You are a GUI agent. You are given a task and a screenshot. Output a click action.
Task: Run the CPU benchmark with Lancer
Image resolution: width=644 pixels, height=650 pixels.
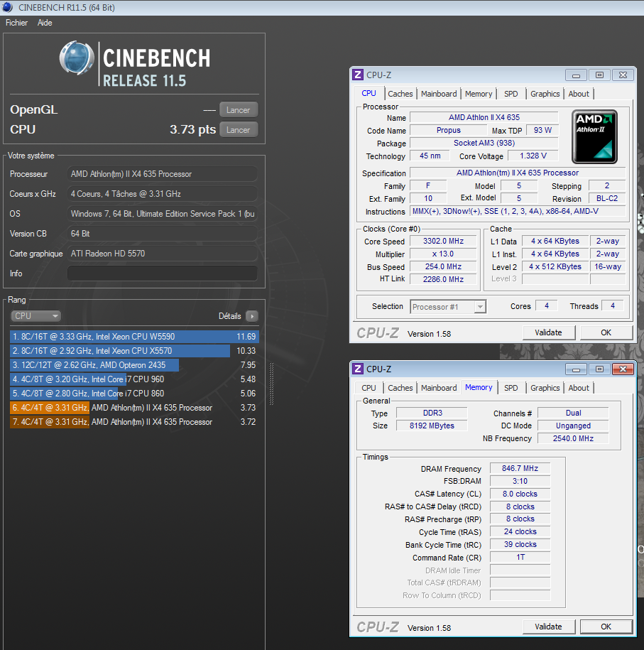(239, 130)
